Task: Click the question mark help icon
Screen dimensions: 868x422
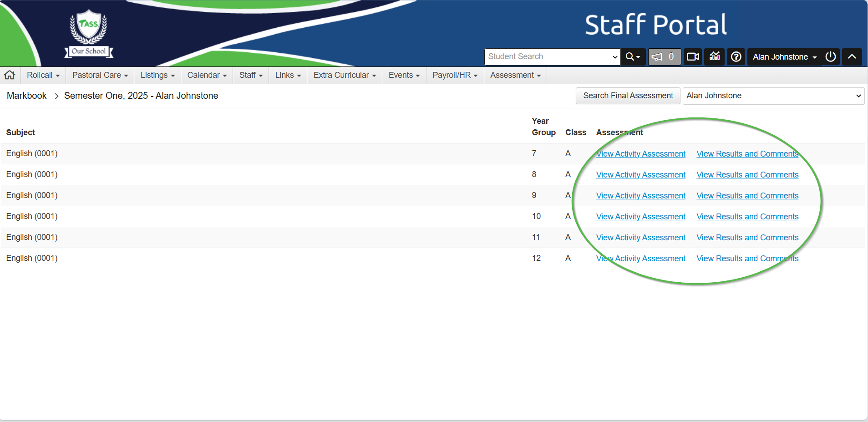Action: click(736, 57)
